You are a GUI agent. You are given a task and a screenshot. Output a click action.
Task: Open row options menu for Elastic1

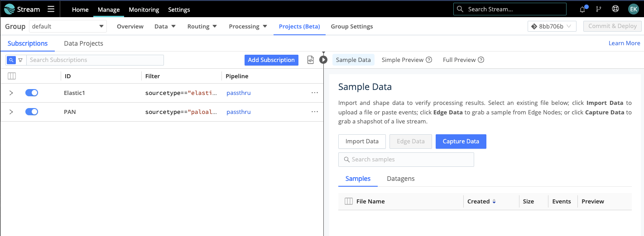coord(314,93)
